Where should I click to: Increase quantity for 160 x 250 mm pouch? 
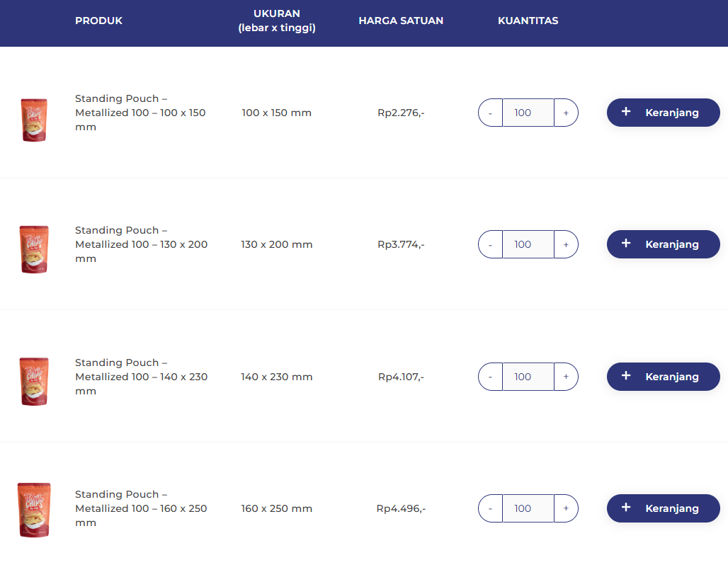point(565,508)
